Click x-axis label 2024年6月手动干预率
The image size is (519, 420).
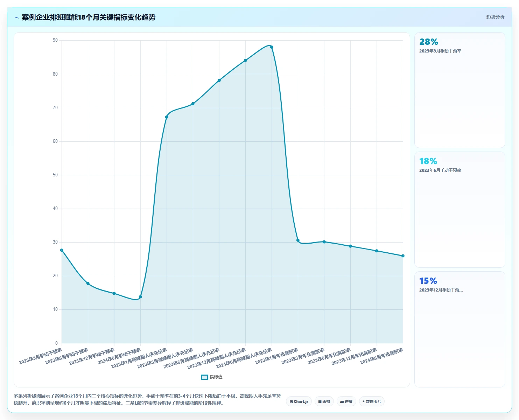point(119,356)
